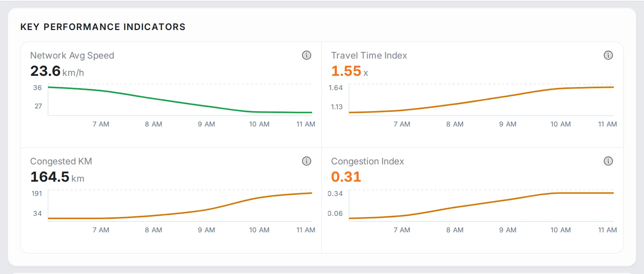Image resolution: width=644 pixels, height=274 pixels.
Task: Click the 1.13 axis label
Action: coord(337,107)
